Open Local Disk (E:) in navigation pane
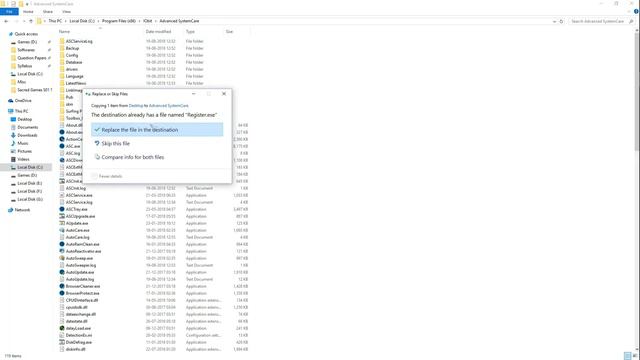 (x=29, y=183)
